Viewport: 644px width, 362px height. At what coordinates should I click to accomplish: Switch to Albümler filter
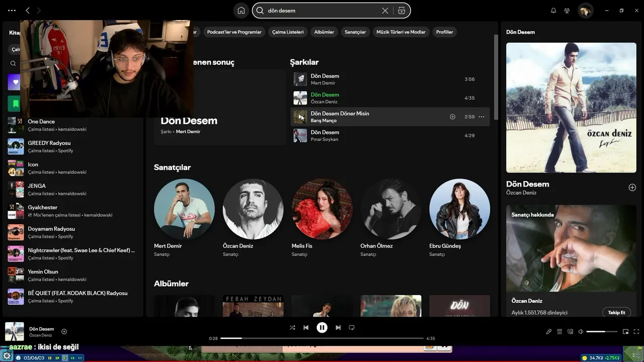pyautogui.click(x=324, y=32)
